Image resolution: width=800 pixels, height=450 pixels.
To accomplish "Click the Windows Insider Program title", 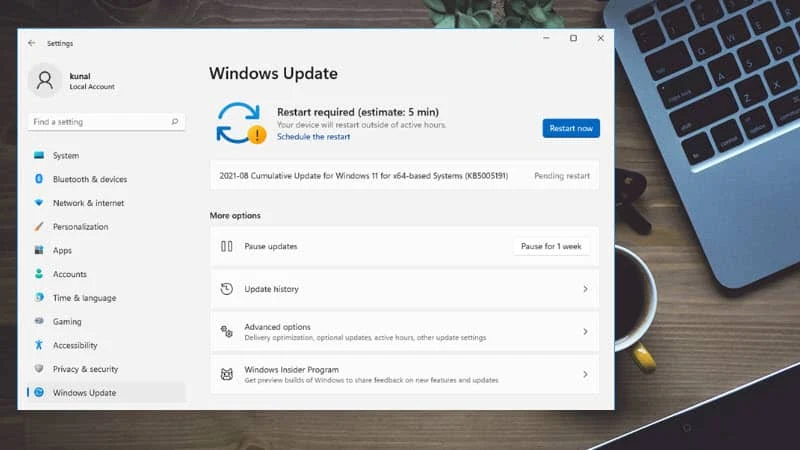I will [x=291, y=369].
